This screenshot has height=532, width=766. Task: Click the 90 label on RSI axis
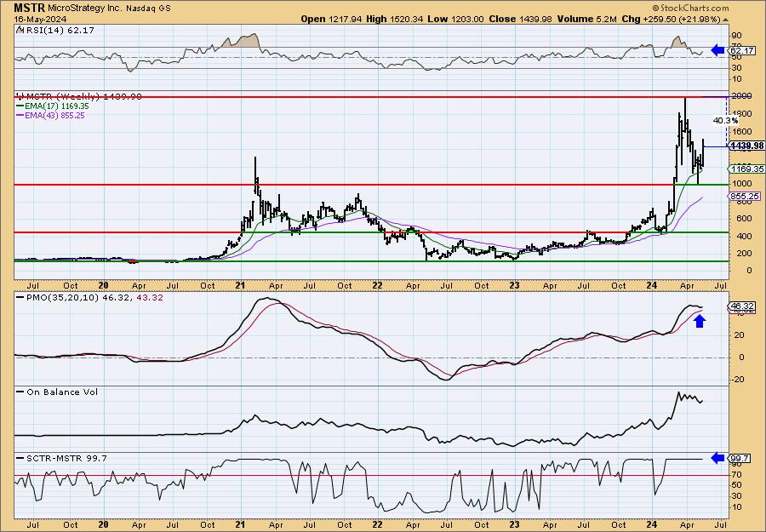[736, 36]
